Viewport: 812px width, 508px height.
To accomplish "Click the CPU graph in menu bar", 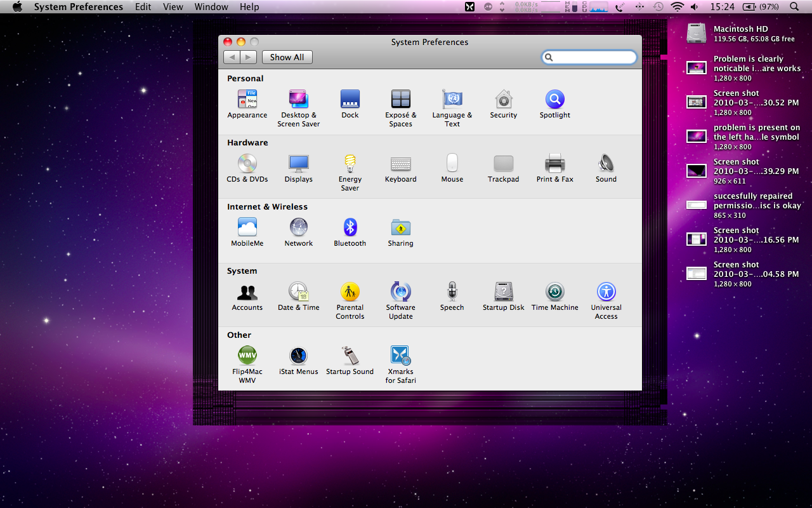I will [598, 7].
